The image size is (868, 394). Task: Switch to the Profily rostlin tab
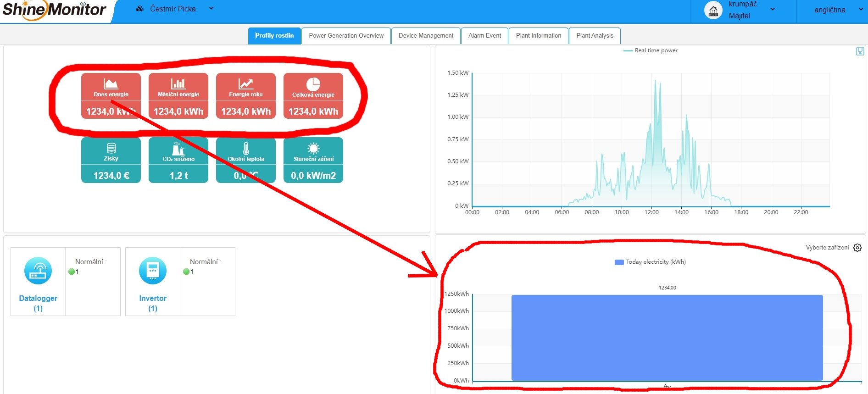pos(274,36)
